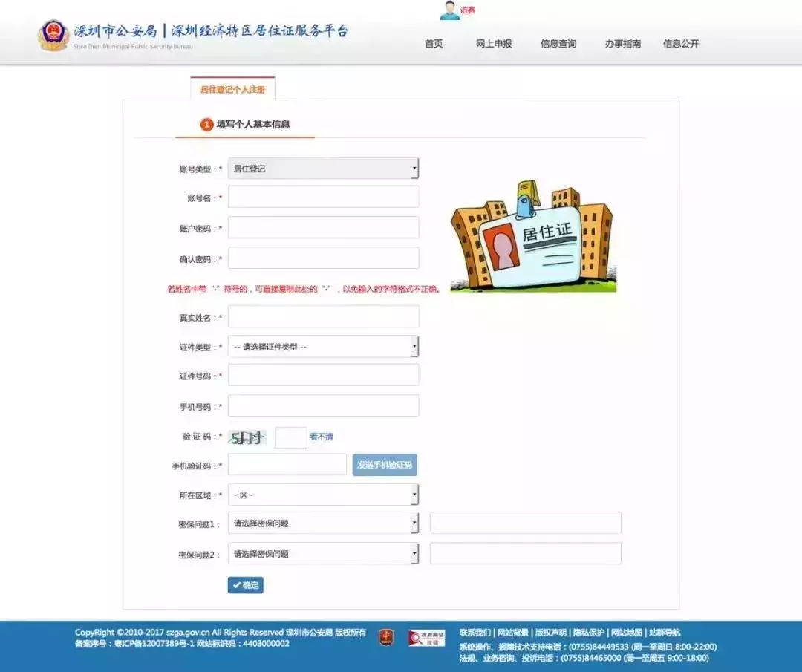Open the 账号类型 account type dropdown
Image resolution: width=802 pixels, height=672 pixels.
[322, 168]
